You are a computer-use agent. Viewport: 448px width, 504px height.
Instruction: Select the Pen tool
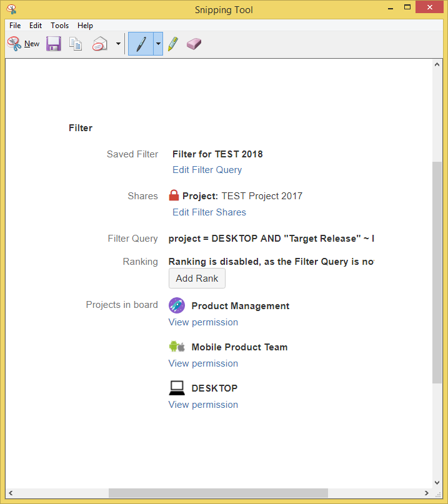[x=141, y=44]
